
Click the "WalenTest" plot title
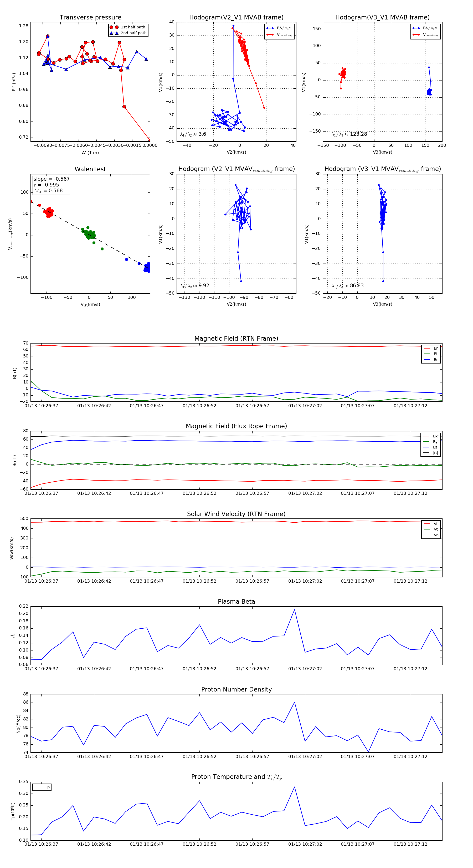[x=90, y=169]
